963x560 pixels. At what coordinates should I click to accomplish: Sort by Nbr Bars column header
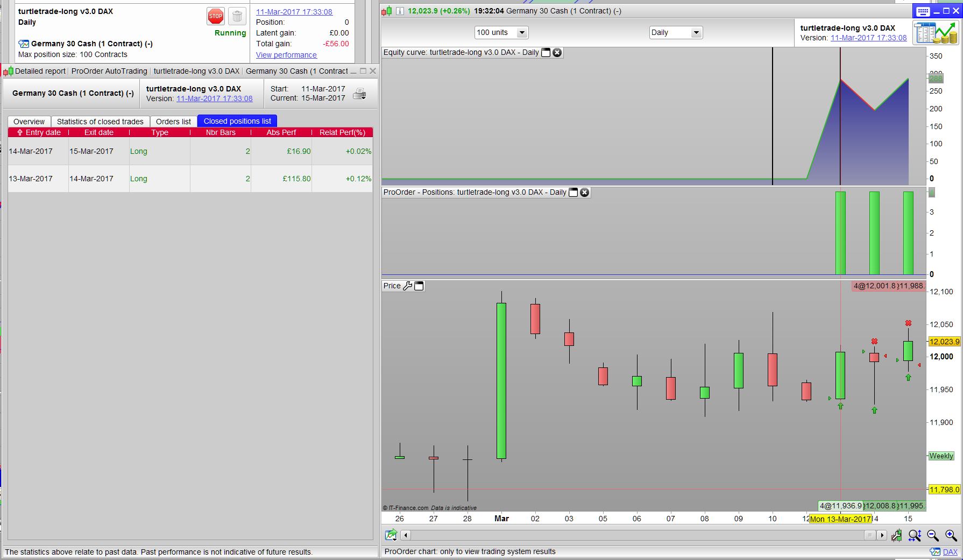click(221, 132)
